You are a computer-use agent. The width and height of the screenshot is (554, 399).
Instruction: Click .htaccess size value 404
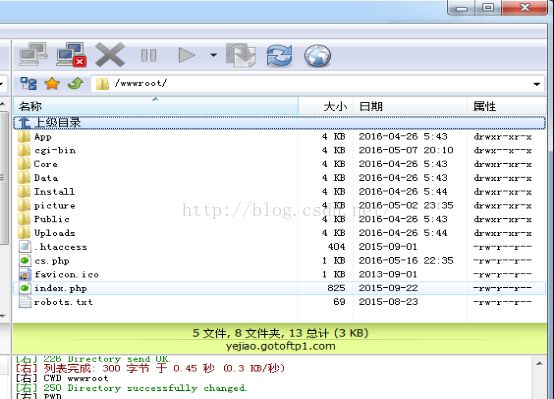tap(336, 247)
